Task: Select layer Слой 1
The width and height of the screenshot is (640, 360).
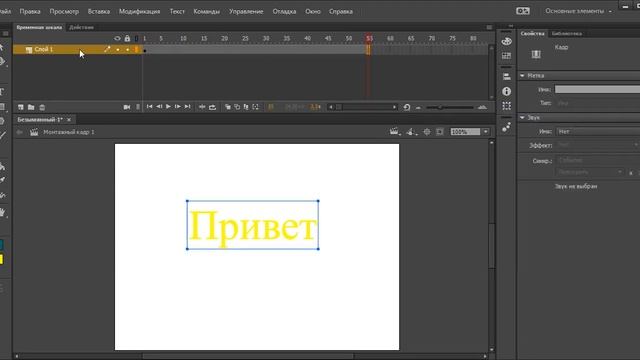Action: [x=44, y=49]
